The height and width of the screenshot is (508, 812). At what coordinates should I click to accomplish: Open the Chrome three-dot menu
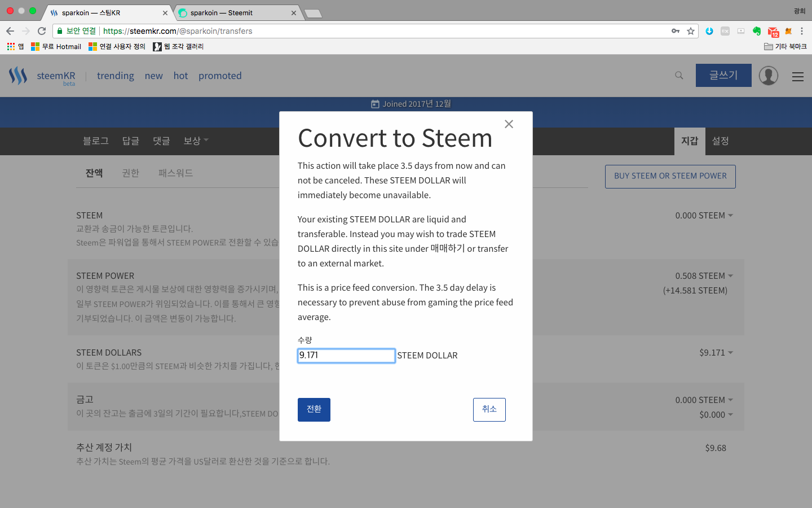pos(802,31)
